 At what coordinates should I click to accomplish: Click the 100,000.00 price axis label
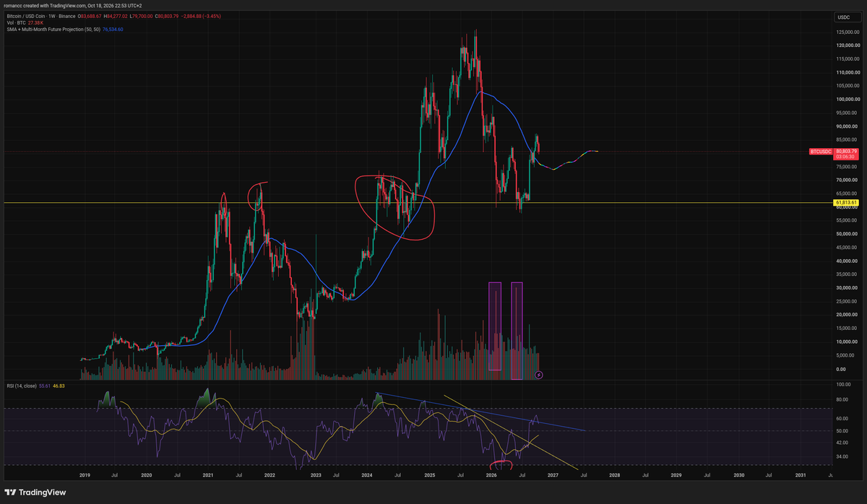(847, 100)
